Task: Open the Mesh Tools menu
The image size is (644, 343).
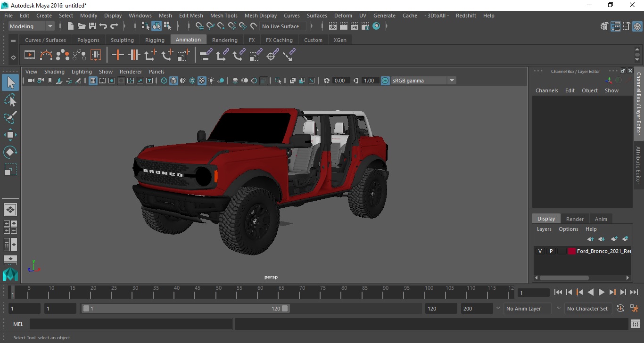Action: [x=223, y=16]
